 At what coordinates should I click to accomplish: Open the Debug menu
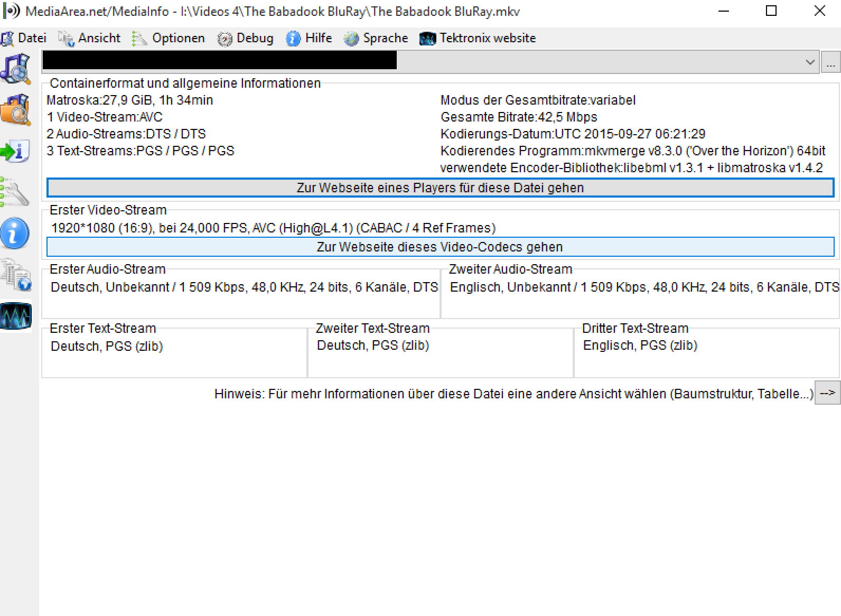coord(246,38)
